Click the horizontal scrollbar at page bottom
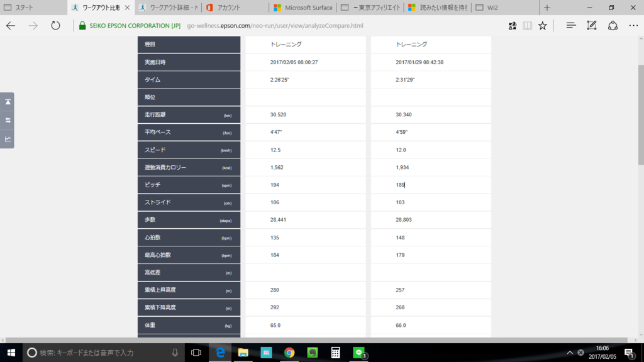This screenshot has width=644, height=362. click(316, 340)
